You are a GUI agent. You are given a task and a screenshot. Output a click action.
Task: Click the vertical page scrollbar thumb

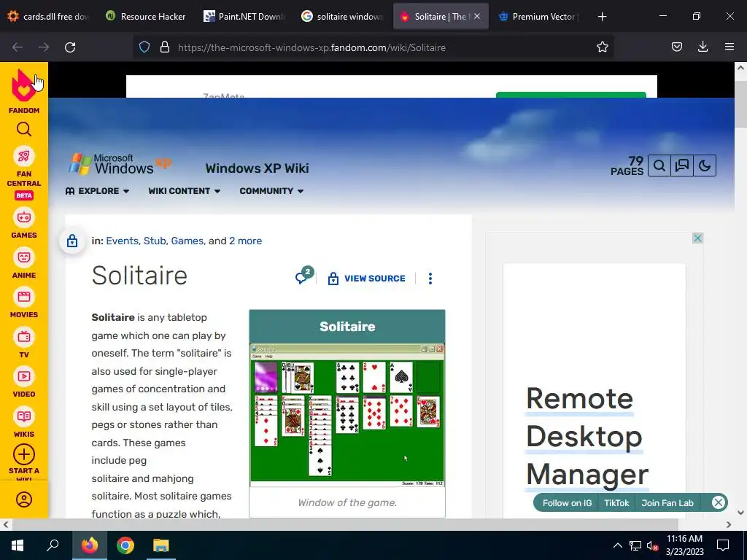coord(740,104)
